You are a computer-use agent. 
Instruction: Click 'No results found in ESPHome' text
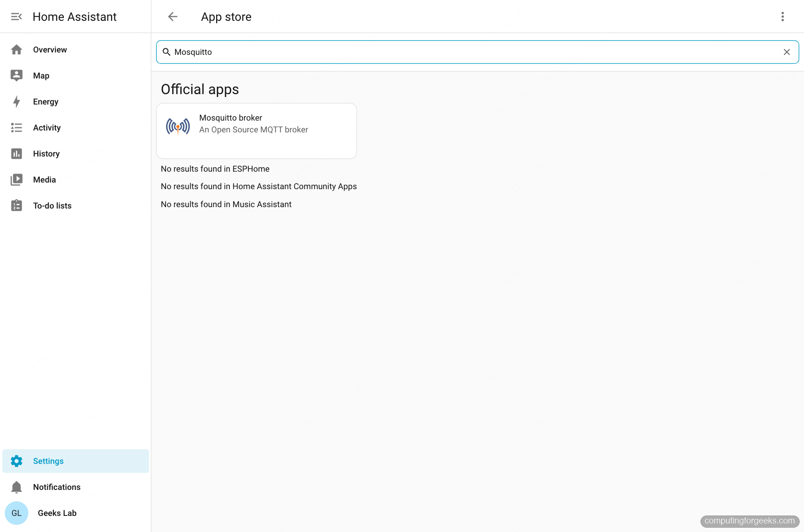pos(215,169)
